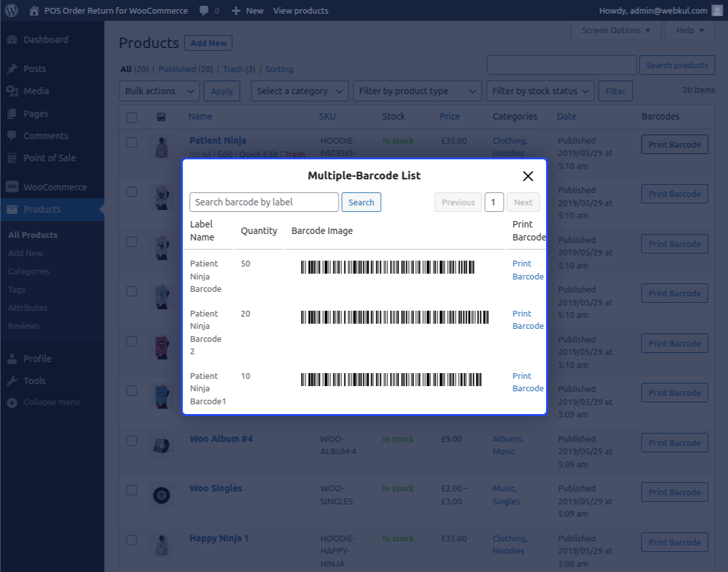Open the Screen Options panel
The height and width of the screenshot is (572, 728).
coord(616,30)
